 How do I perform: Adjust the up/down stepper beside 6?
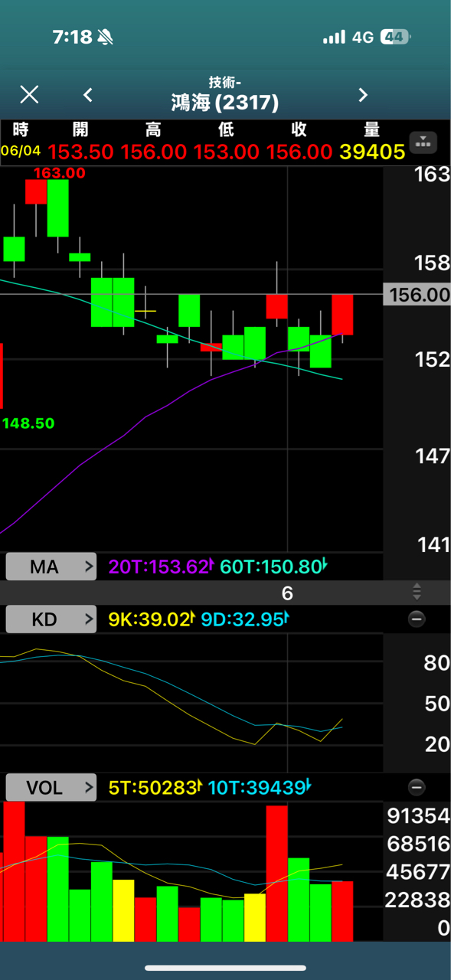coord(417,592)
